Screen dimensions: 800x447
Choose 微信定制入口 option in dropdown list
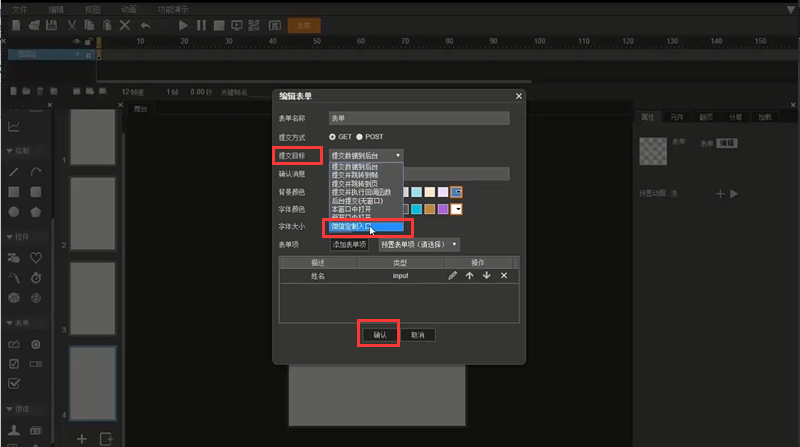click(x=366, y=226)
